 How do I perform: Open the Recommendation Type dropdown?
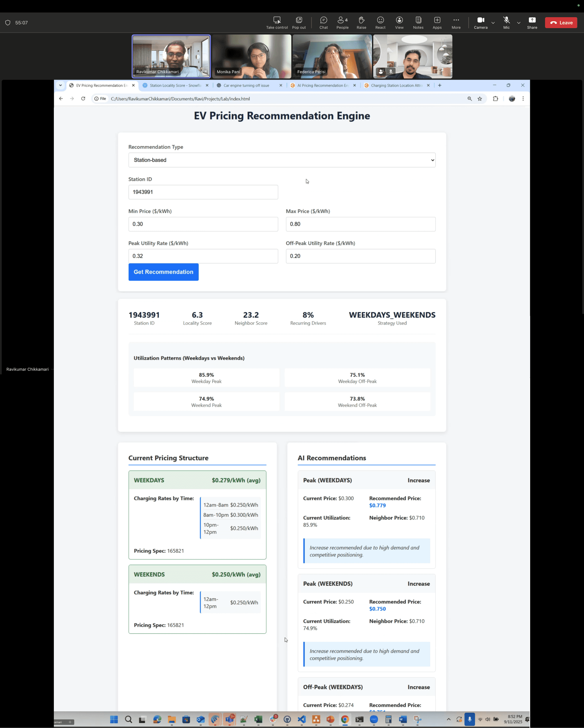pos(282,160)
